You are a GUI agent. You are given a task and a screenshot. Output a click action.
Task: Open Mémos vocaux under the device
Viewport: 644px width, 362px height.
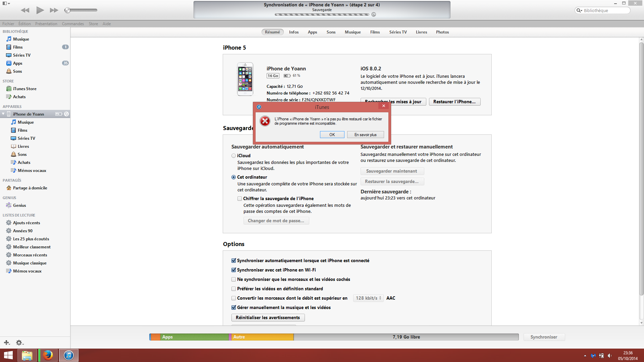point(32,171)
